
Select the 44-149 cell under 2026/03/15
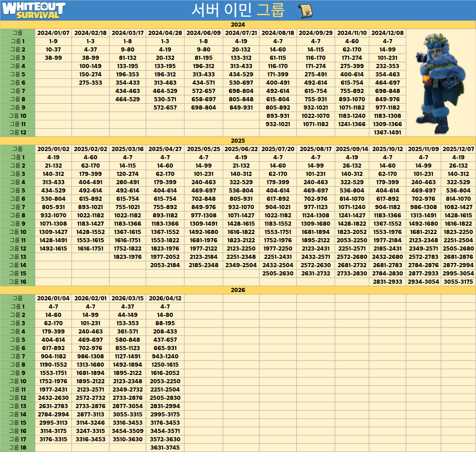coord(127,315)
